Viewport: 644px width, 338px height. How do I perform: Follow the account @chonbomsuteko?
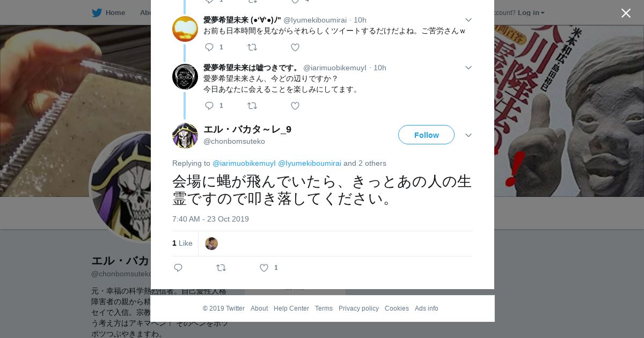(x=426, y=135)
